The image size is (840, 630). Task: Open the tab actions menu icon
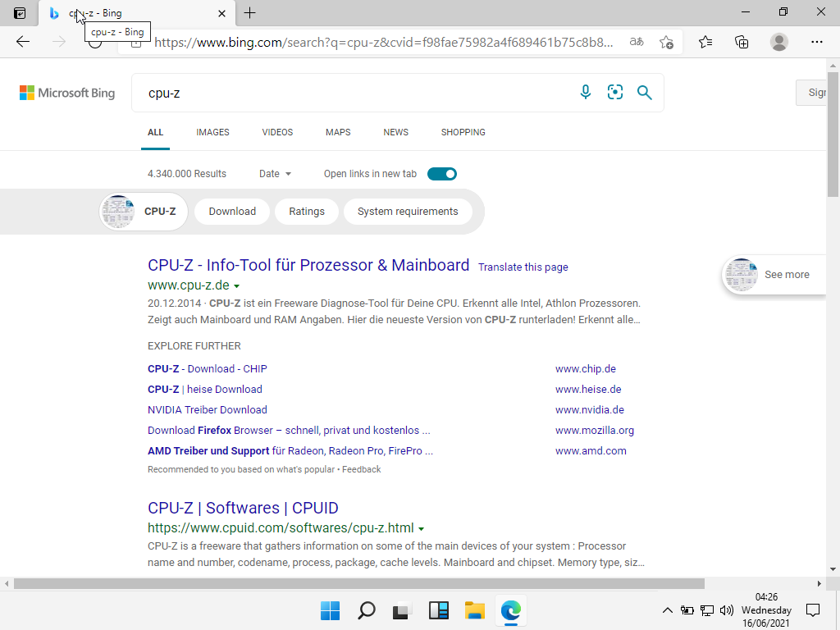20,13
